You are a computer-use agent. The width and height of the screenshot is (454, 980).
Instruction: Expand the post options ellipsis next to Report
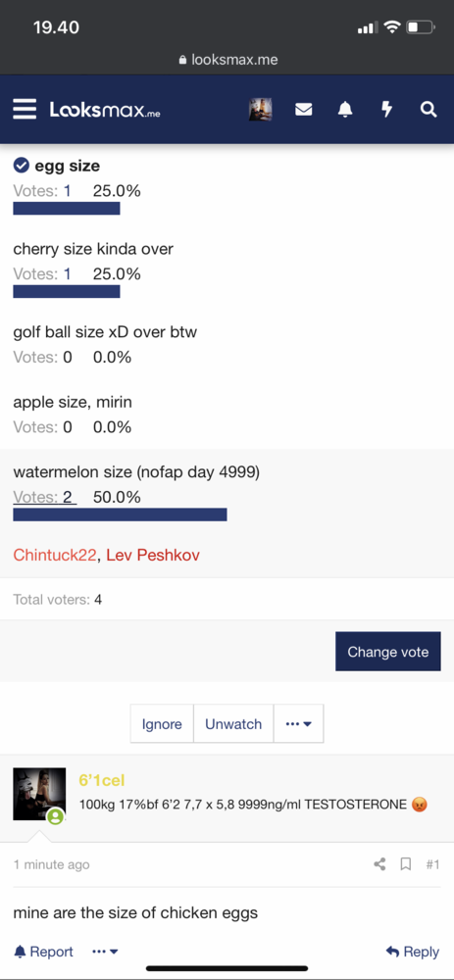[105, 952]
